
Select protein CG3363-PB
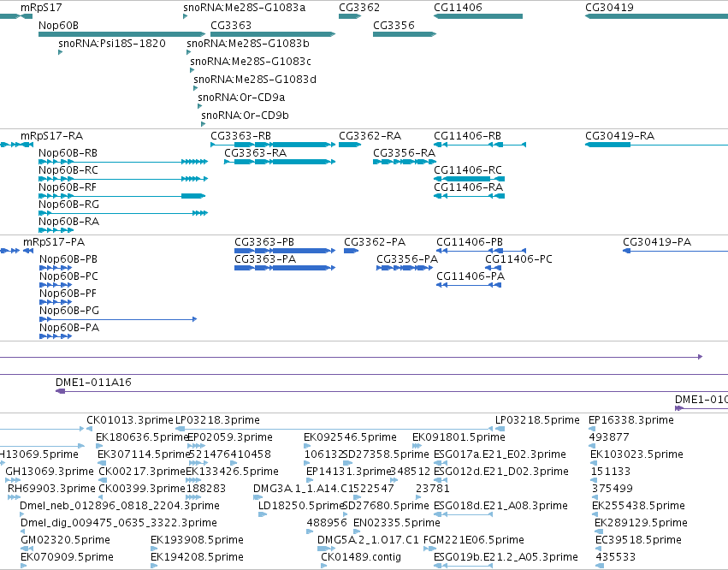(x=264, y=242)
